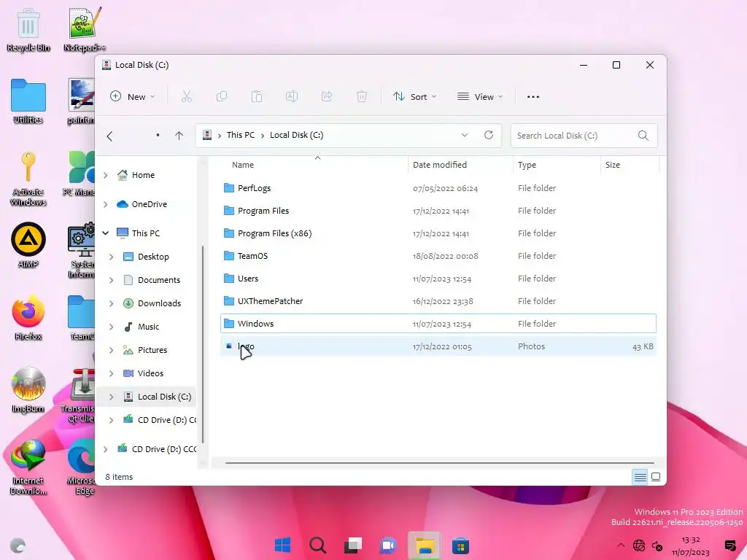The width and height of the screenshot is (747, 560).
Task: Switch to Details view layout icon
Action: 640,477
